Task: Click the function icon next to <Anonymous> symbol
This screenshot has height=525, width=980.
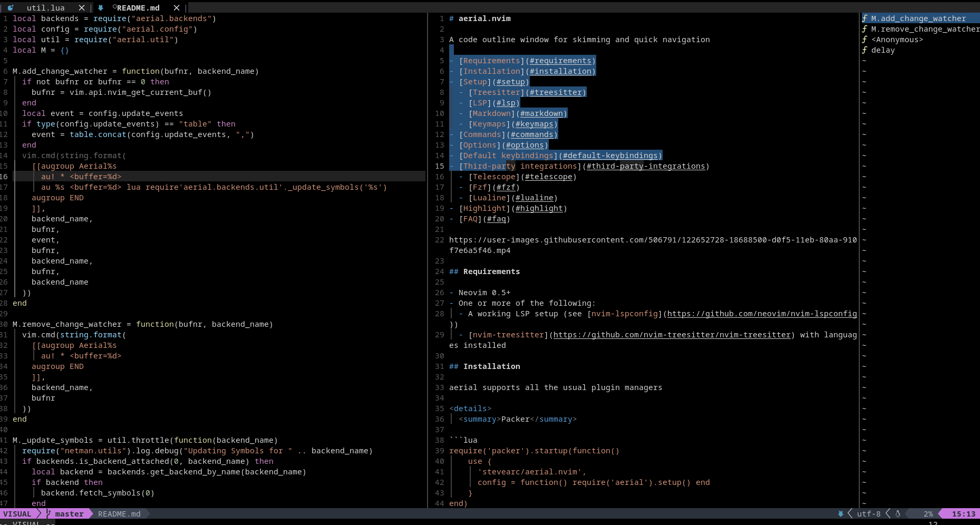Action: tap(865, 39)
